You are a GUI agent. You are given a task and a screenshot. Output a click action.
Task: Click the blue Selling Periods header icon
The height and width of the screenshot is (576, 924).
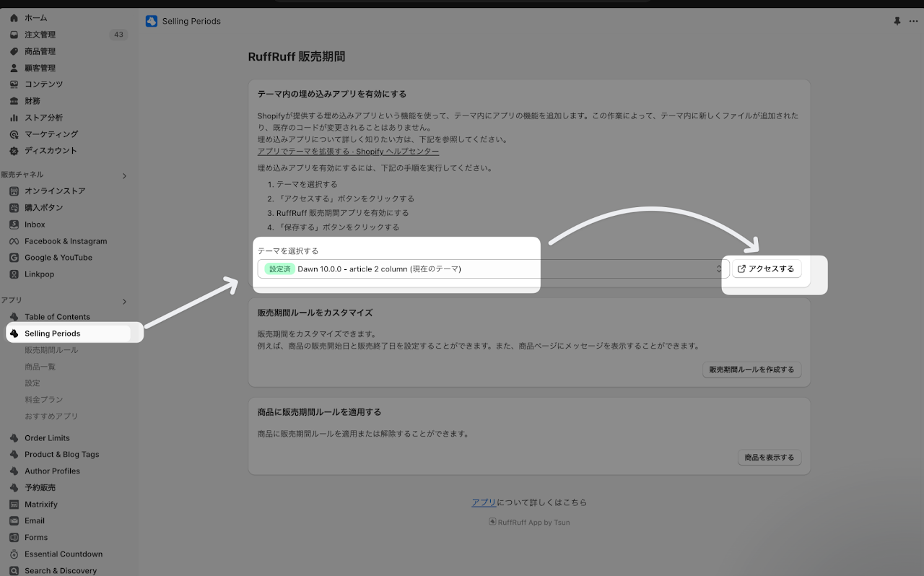click(x=151, y=22)
